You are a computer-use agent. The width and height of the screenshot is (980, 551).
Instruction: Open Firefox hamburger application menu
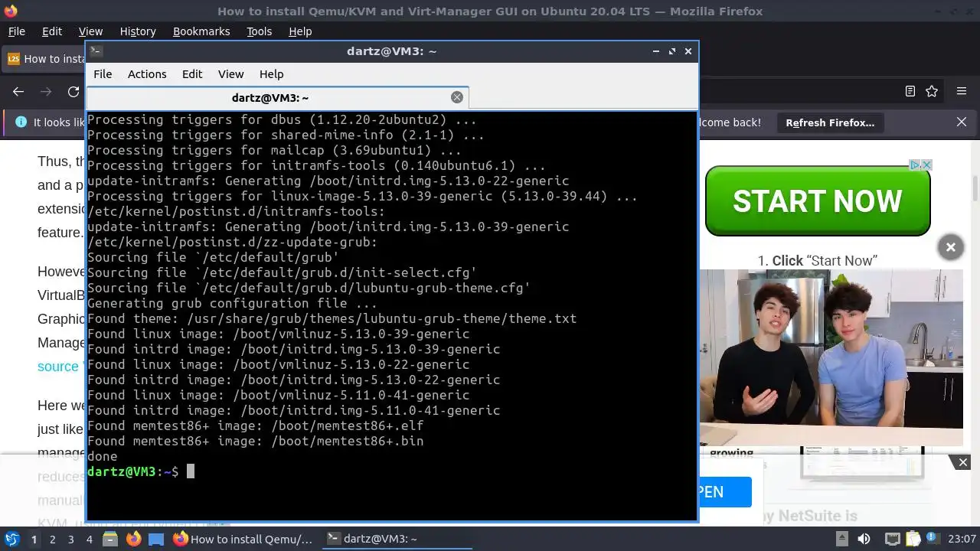(x=962, y=91)
